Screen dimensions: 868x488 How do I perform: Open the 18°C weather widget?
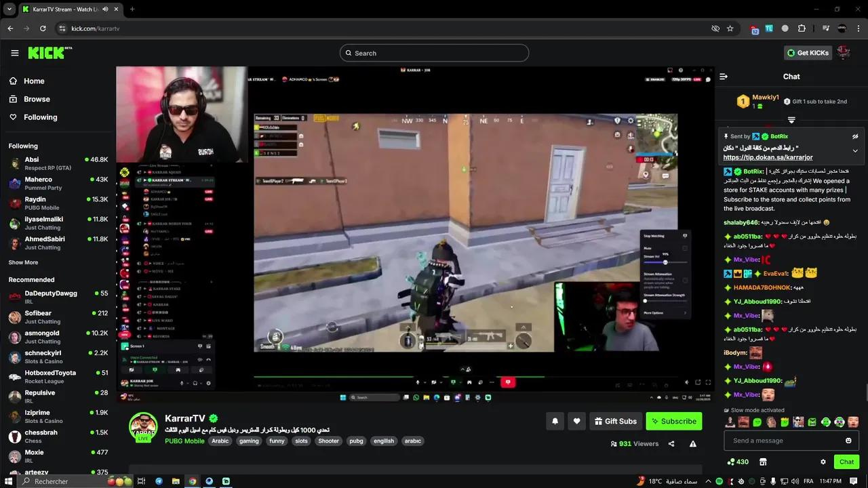(668, 481)
